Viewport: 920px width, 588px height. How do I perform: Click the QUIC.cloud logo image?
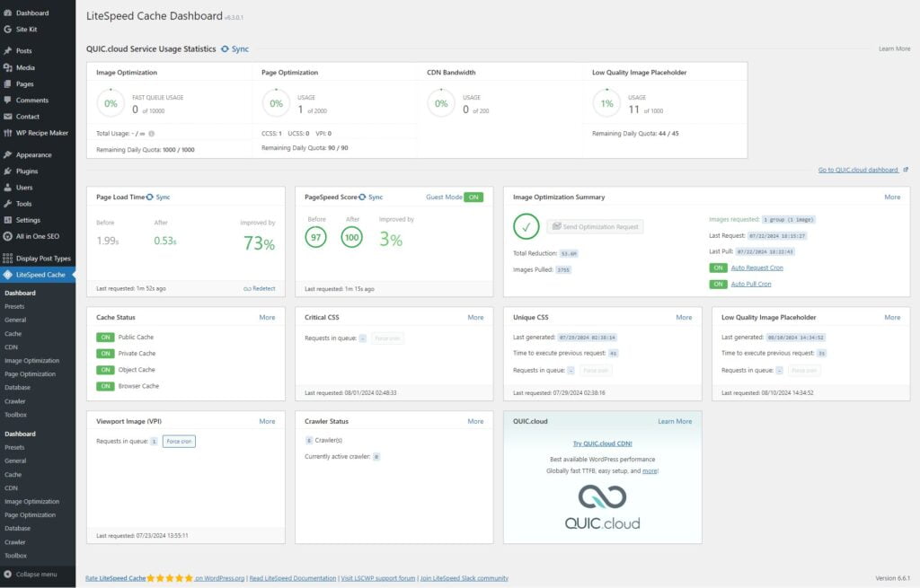603,508
